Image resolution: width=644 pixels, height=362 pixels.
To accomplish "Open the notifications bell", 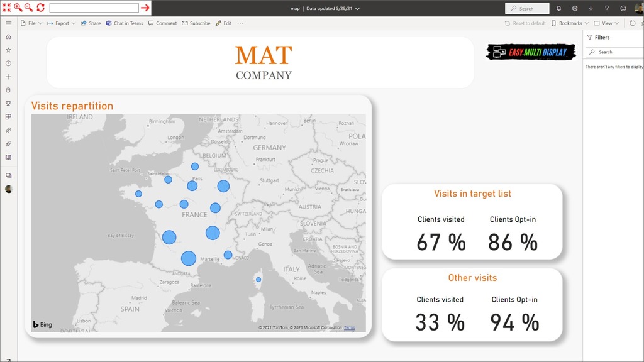I will [558, 8].
